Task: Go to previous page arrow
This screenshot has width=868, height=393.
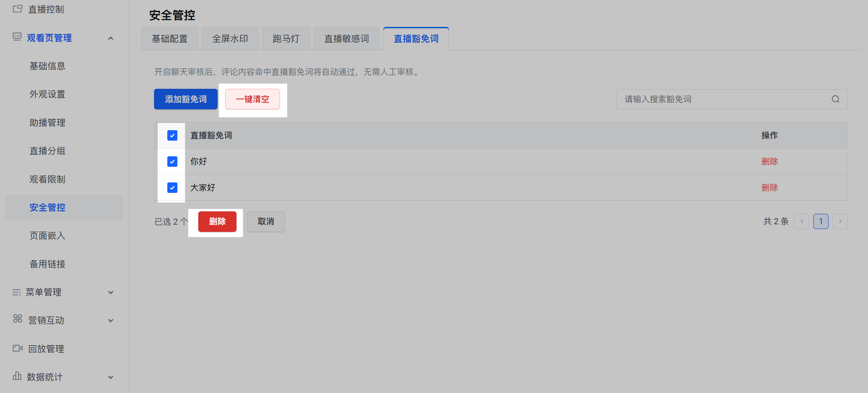Action: click(802, 221)
